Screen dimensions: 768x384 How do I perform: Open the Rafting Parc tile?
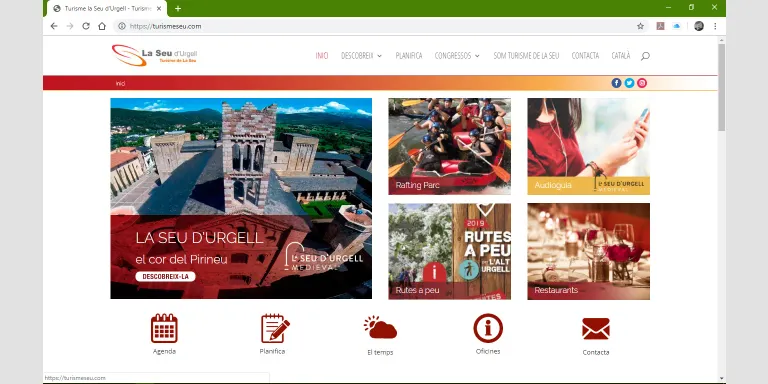450,146
